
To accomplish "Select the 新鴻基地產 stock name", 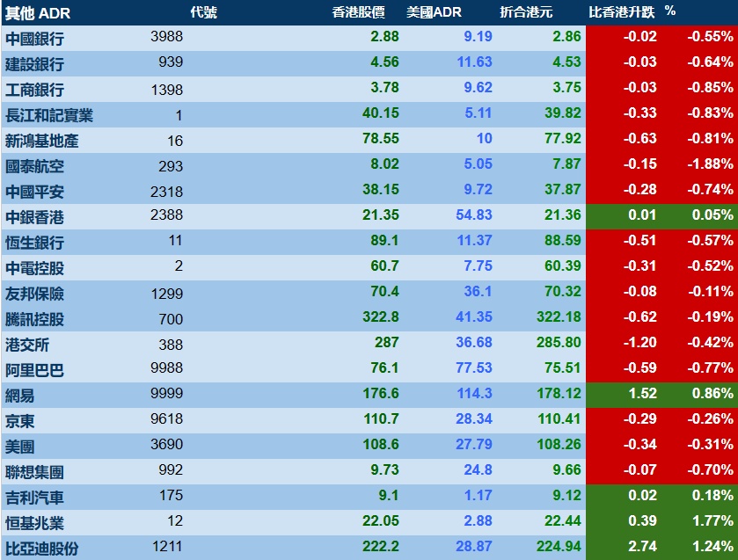I will [42, 141].
